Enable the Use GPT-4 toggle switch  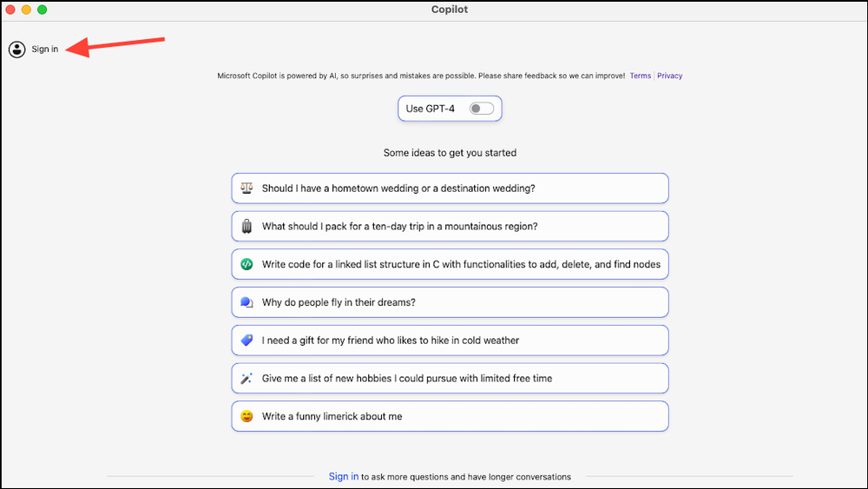pos(481,109)
